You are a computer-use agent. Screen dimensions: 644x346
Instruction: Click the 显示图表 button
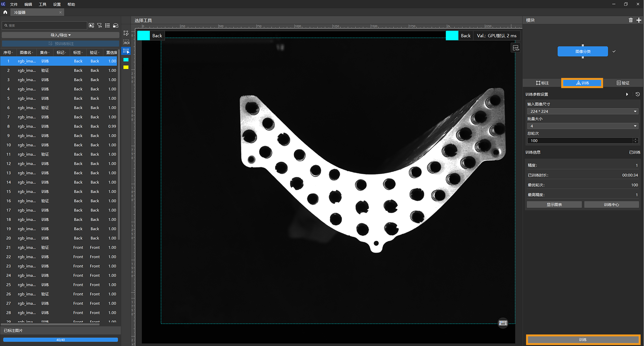(554, 205)
